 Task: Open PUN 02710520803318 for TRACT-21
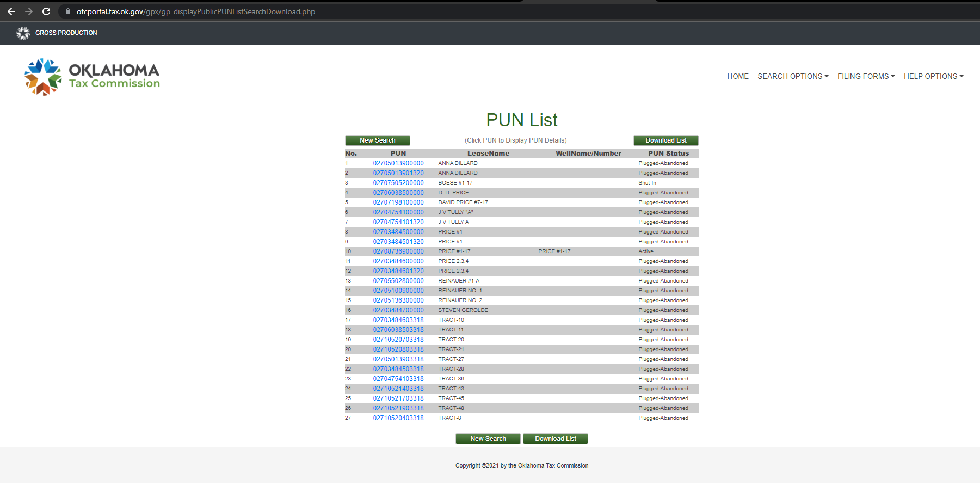tap(398, 349)
